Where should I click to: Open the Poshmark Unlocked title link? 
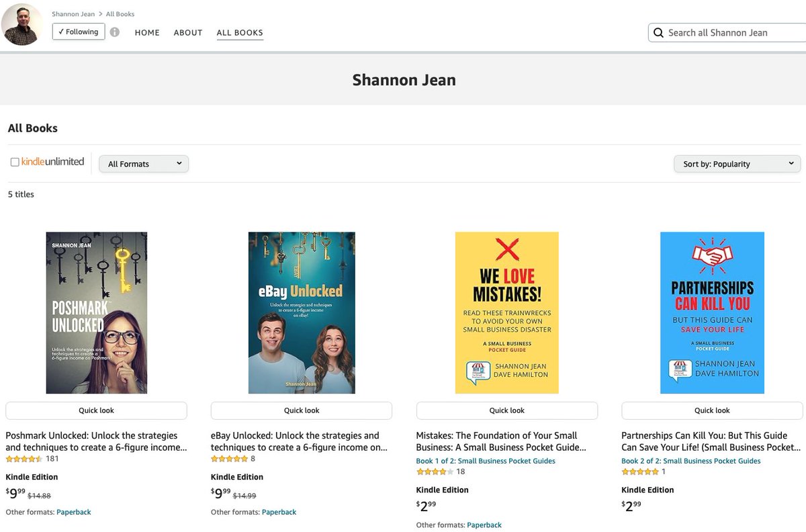pyautogui.click(x=96, y=441)
